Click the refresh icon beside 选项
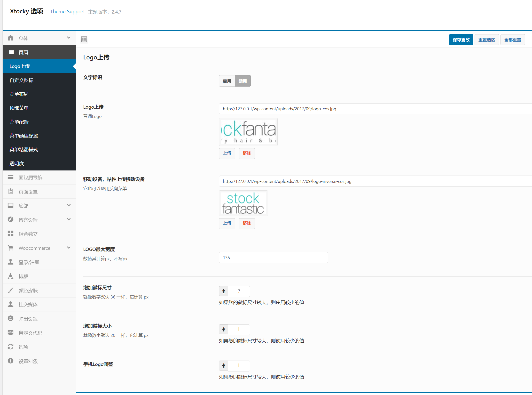This screenshot has height=395, width=532. click(x=10, y=347)
